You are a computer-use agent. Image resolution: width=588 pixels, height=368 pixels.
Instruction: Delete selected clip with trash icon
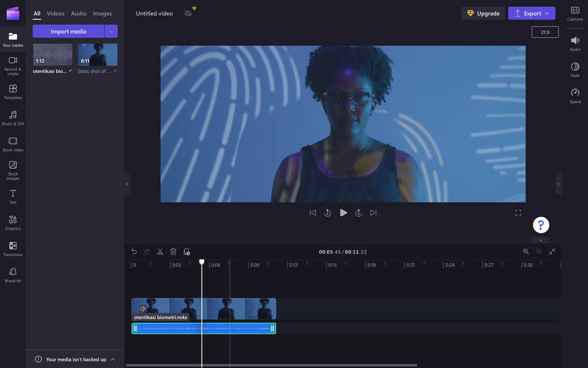173,252
